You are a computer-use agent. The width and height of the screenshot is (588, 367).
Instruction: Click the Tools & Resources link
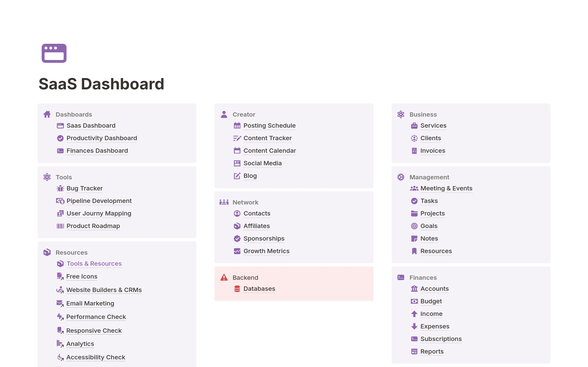pyautogui.click(x=94, y=264)
